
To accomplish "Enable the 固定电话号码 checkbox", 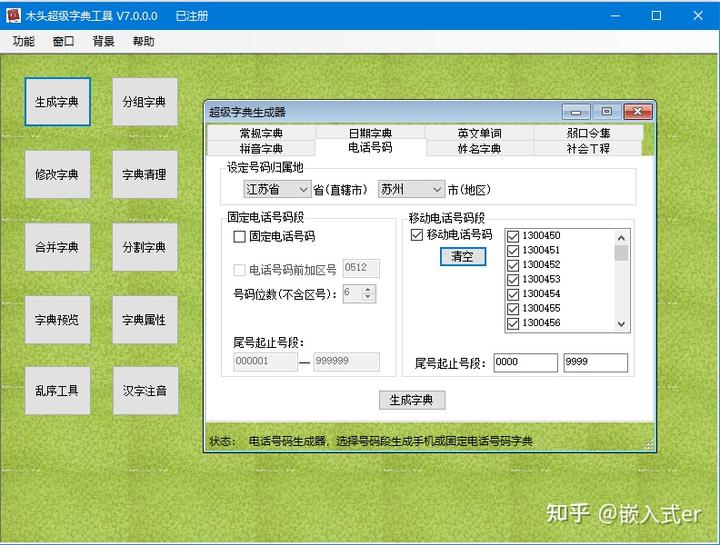I will (239, 237).
